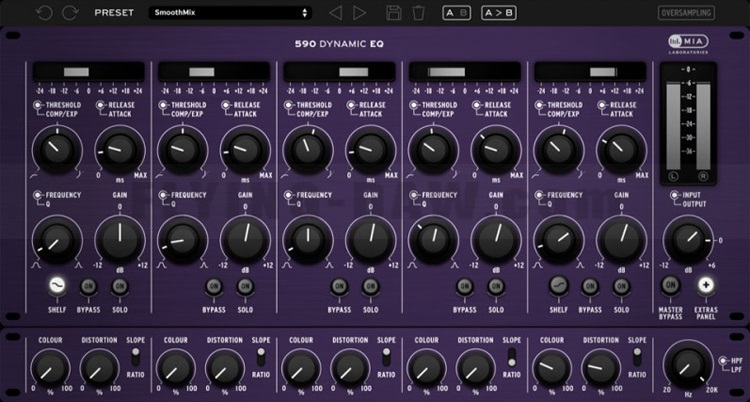This screenshot has width=750, height=402.
Task: Delete the preset with the trash icon
Action: pos(419,13)
